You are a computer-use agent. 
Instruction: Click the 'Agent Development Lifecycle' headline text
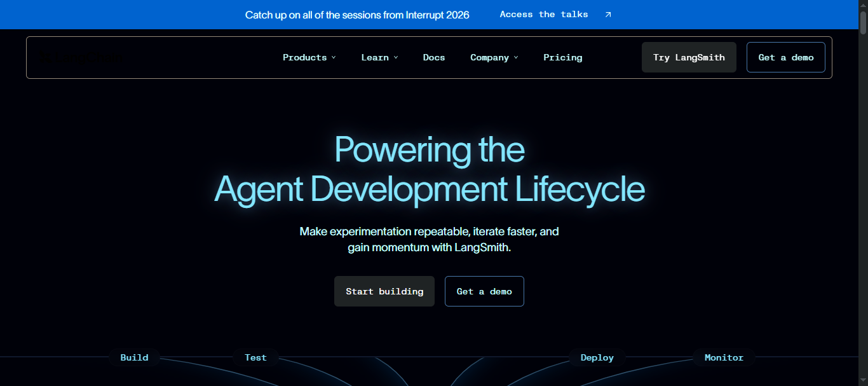(x=430, y=189)
